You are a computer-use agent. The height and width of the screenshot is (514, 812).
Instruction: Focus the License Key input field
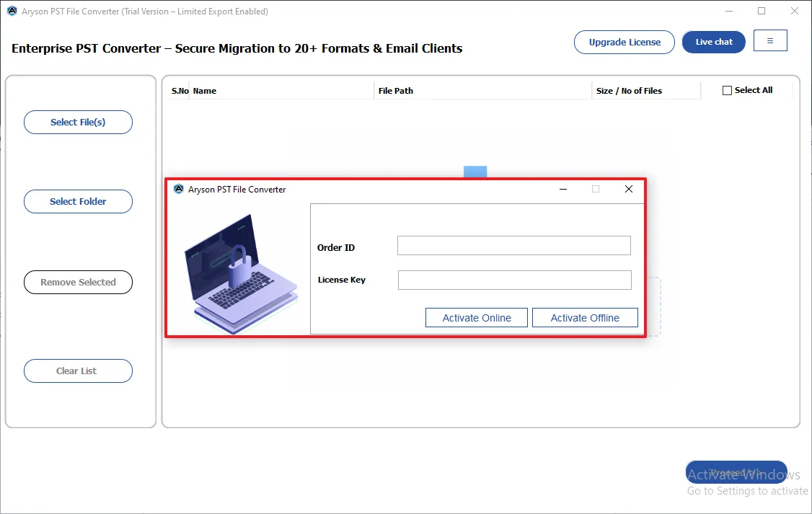(515, 280)
